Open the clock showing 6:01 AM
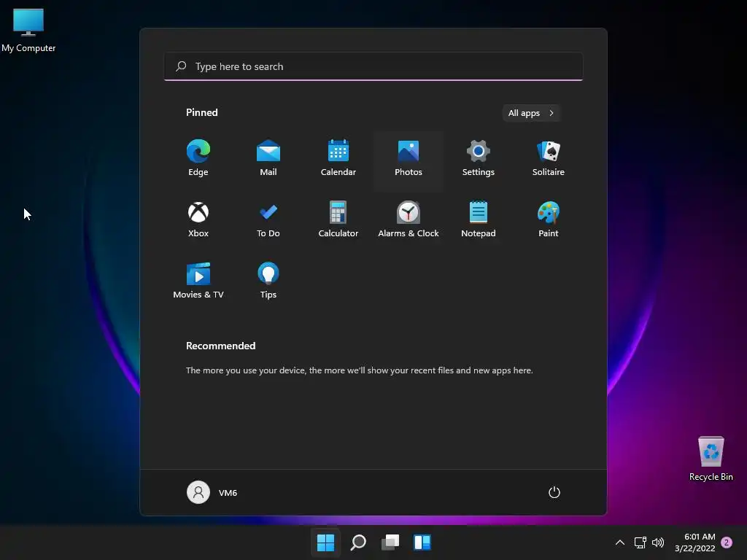Image resolution: width=747 pixels, height=560 pixels. pos(695,542)
